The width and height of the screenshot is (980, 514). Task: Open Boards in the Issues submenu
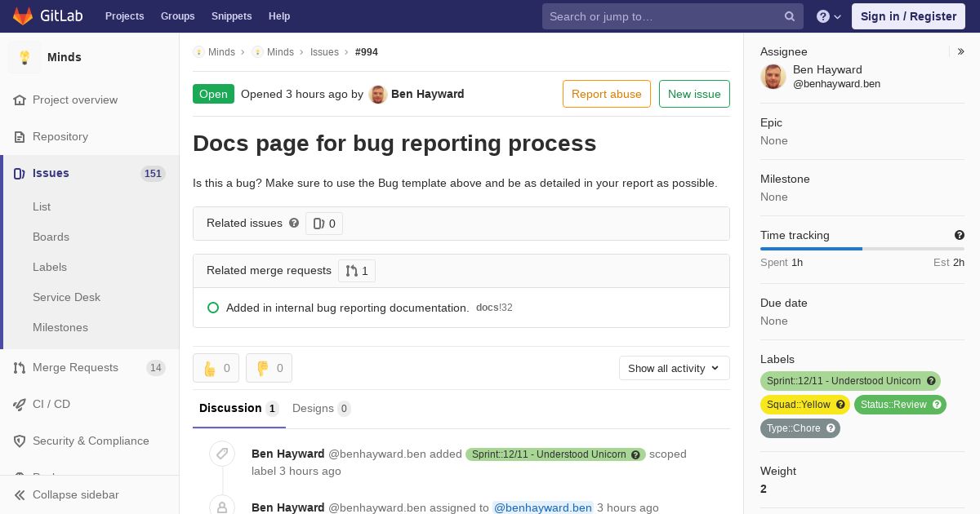click(51, 237)
